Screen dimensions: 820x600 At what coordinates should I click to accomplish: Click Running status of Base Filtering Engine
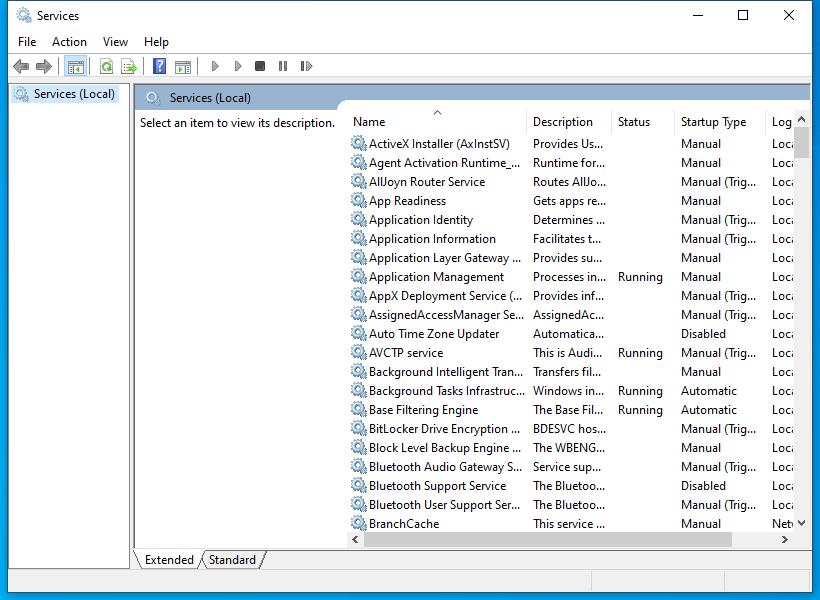[640, 410]
